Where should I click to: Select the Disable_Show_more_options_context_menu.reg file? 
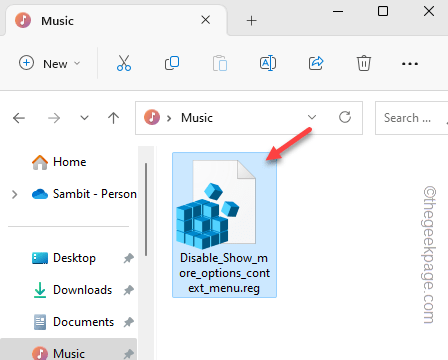tap(224, 225)
